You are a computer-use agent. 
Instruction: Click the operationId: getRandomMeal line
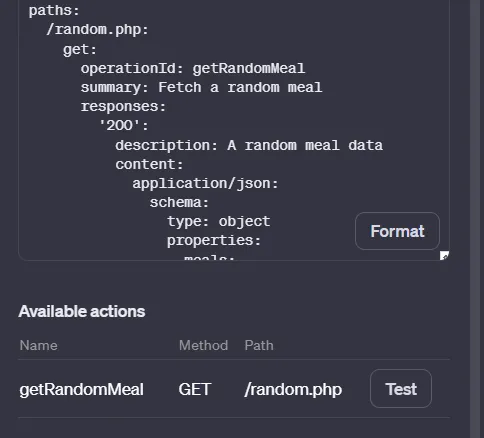tap(193, 68)
